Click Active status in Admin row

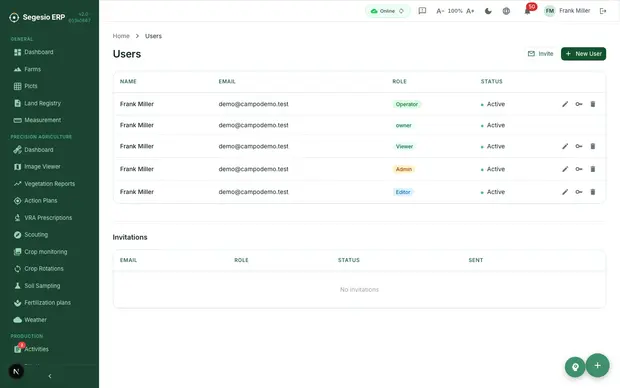pos(493,169)
